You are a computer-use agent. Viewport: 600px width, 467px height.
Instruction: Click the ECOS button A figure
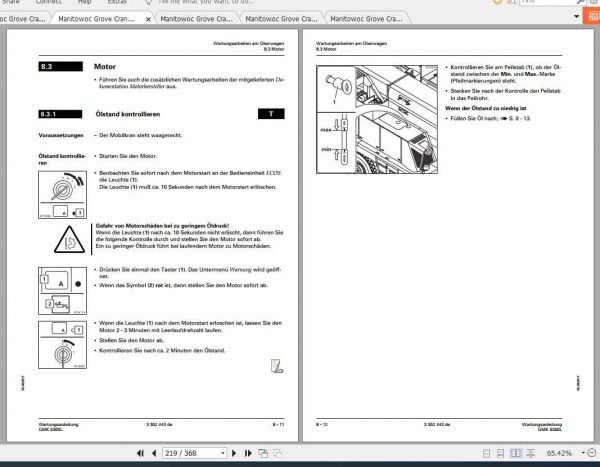(x=62, y=291)
